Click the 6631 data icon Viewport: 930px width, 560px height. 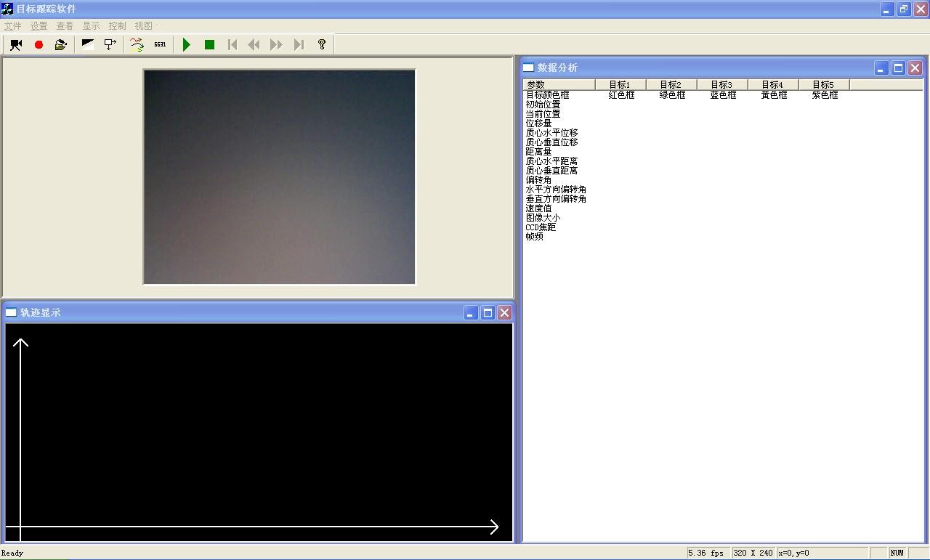[x=160, y=44]
